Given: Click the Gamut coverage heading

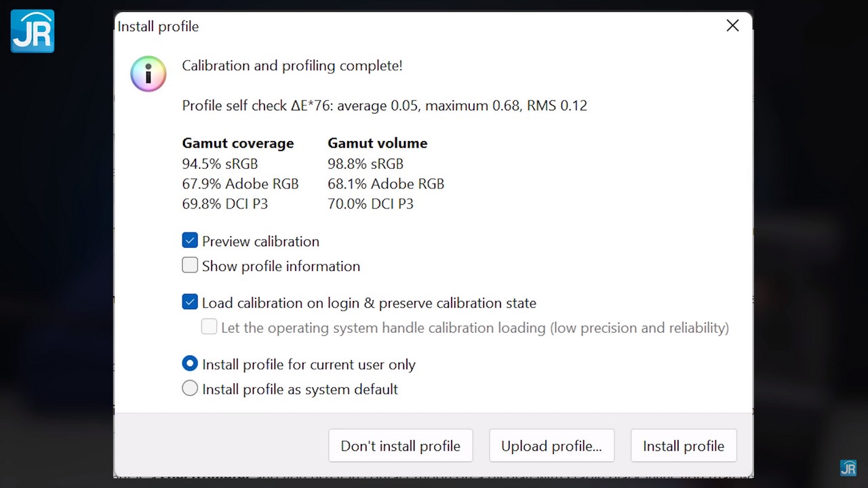Looking at the screenshot, I should coord(238,143).
